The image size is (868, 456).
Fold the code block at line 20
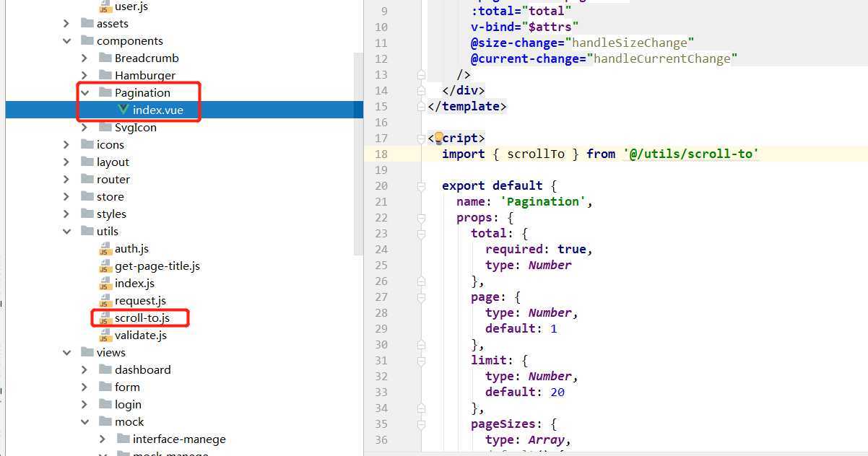(422, 186)
